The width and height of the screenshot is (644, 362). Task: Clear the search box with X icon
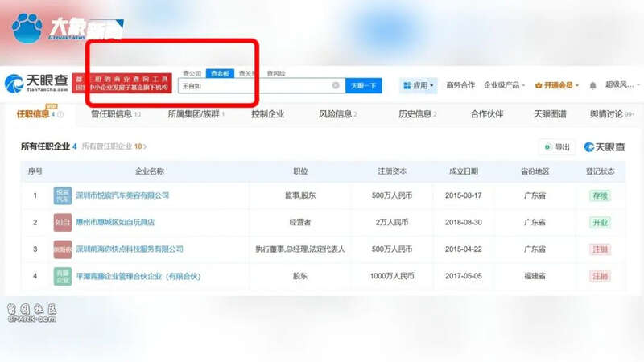[336, 85]
